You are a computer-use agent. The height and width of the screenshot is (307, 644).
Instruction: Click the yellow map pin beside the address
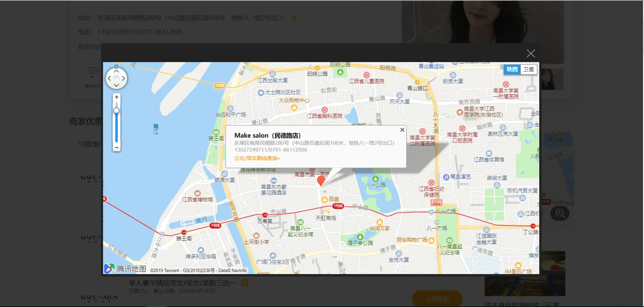tap(294, 18)
